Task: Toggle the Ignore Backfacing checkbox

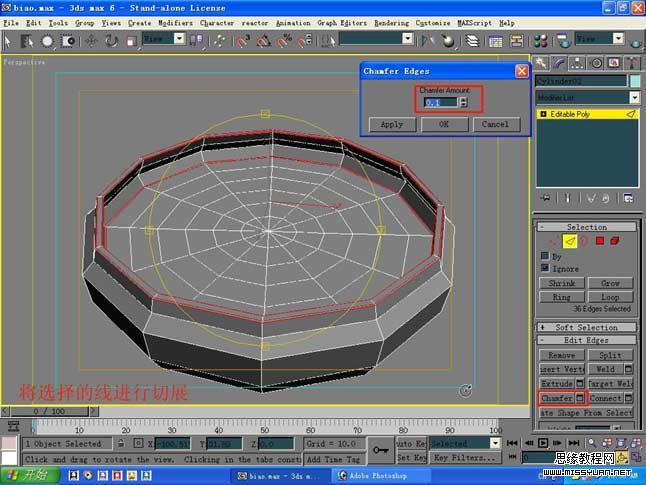Action: click(x=545, y=268)
